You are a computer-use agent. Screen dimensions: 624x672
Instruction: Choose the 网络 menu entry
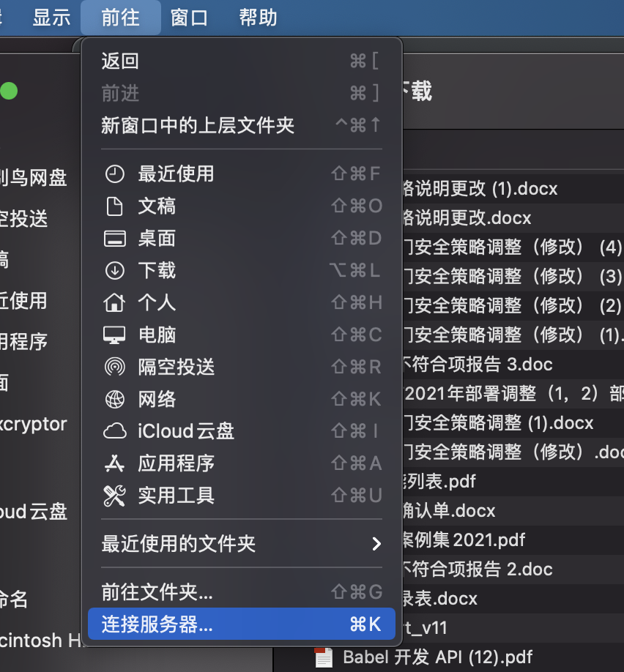[x=242, y=399]
